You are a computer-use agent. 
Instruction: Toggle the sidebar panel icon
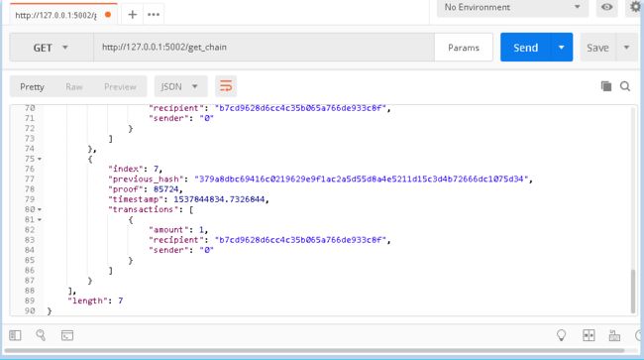[15, 335]
